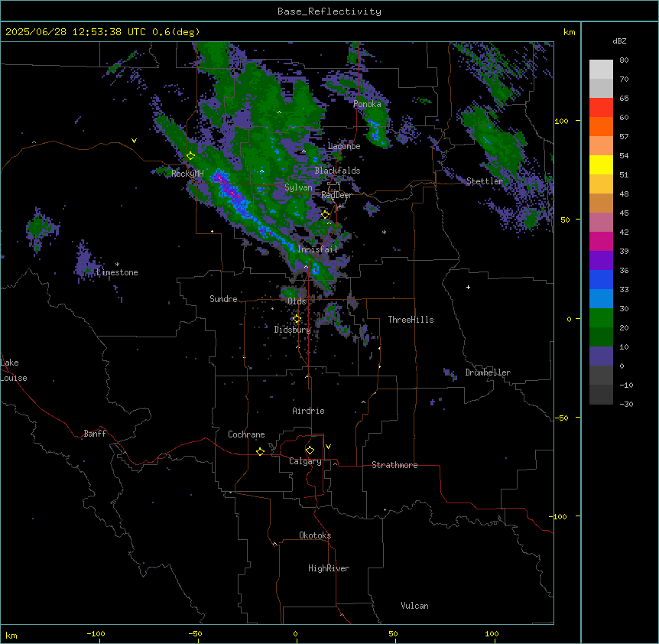Click the Olds label
Screen dimensions: 659x644
(x=297, y=301)
